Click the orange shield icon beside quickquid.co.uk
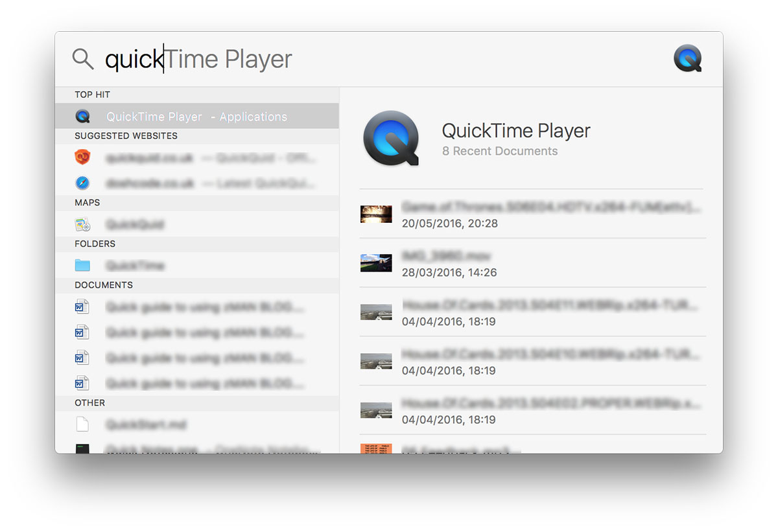The width and height of the screenshot is (778, 532). 82,157
